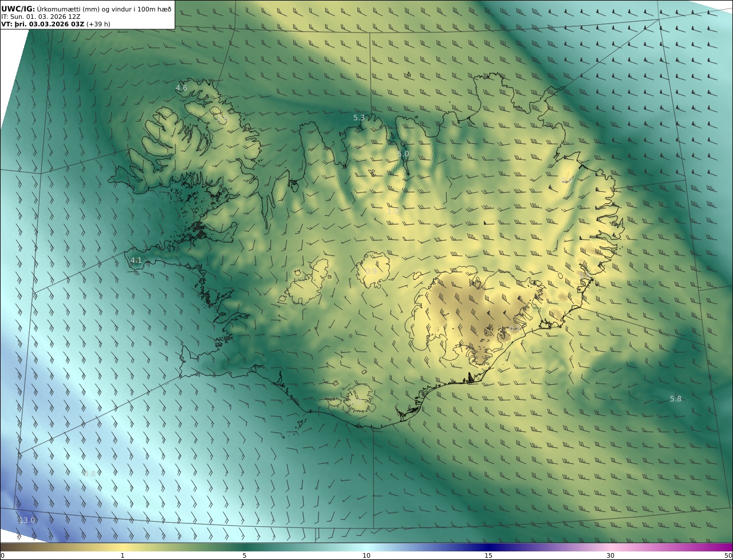The height and width of the screenshot is (560, 733).
Task: Click the map title 'Úrkomumætti (mm) og vindur í 100m hæð'
Action: coord(104,9)
